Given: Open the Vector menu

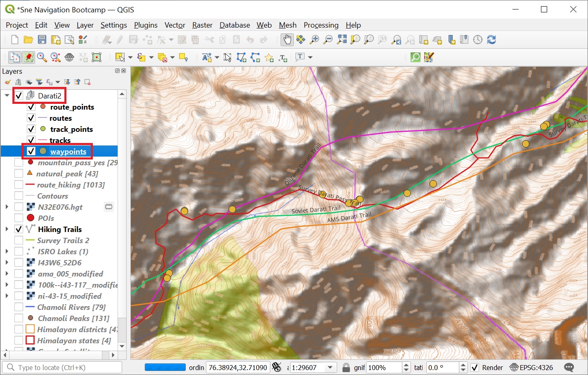Looking at the screenshot, I should 175,25.
